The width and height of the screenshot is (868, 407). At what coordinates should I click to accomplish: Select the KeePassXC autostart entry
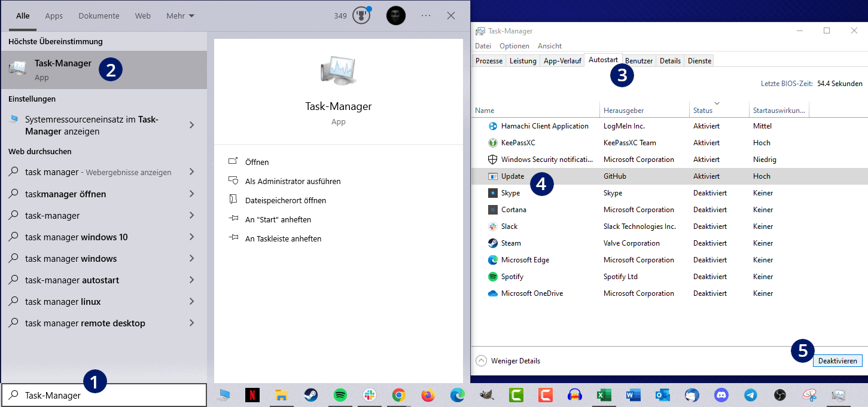(669, 143)
